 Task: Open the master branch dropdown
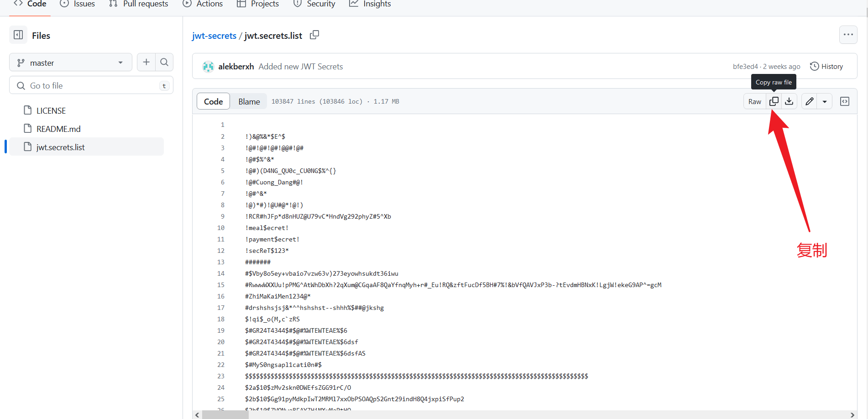pyautogui.click(x=70, y=63)
